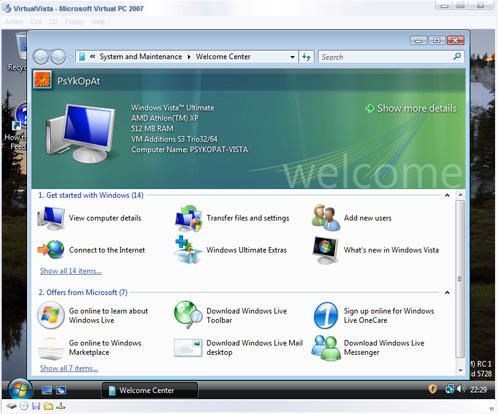Click Virtual PC network adapter status icon
The width and height of the screenshot is (498, 414).
61,406
